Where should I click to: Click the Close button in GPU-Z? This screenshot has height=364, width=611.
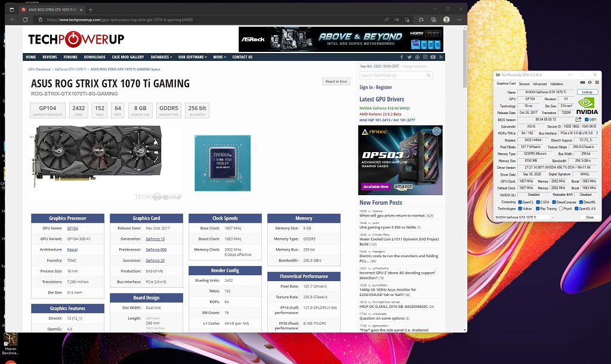[x=590, y=217]
